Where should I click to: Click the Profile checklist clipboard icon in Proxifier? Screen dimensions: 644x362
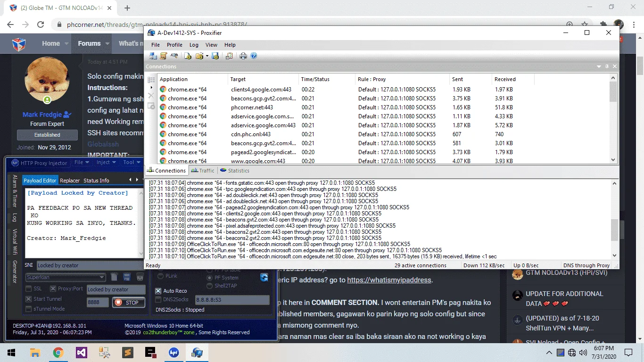229,56
